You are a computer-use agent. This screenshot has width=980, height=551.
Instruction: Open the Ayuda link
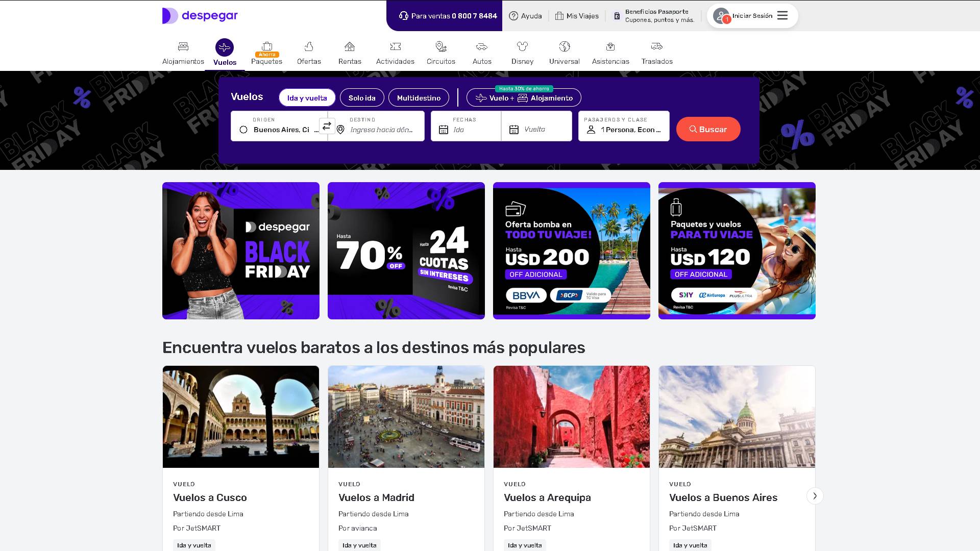pos(525,16)
